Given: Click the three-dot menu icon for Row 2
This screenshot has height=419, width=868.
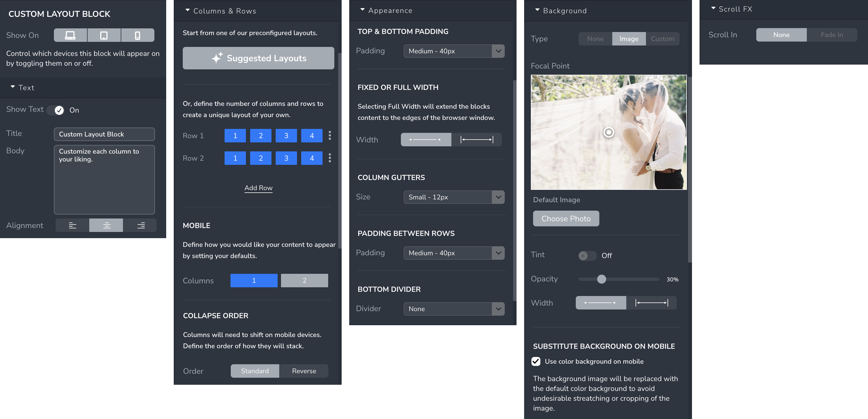Looking at the screenshot, I should pos(330,158).
